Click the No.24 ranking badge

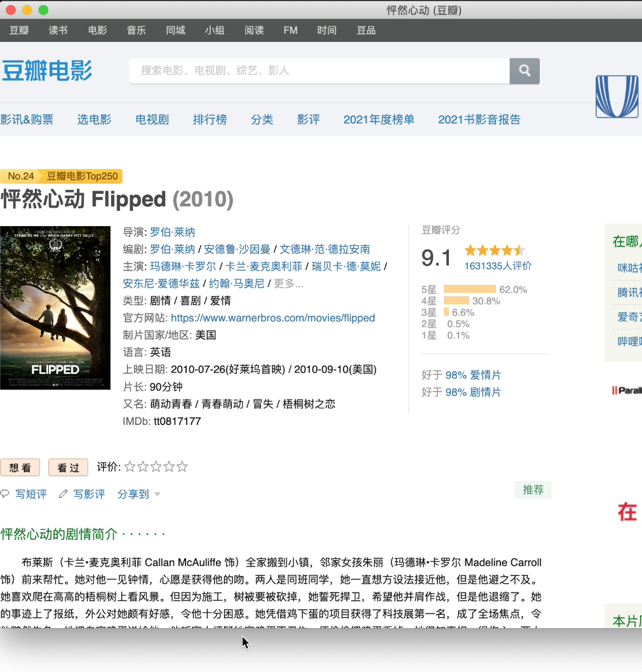click(x=20, y=176)
